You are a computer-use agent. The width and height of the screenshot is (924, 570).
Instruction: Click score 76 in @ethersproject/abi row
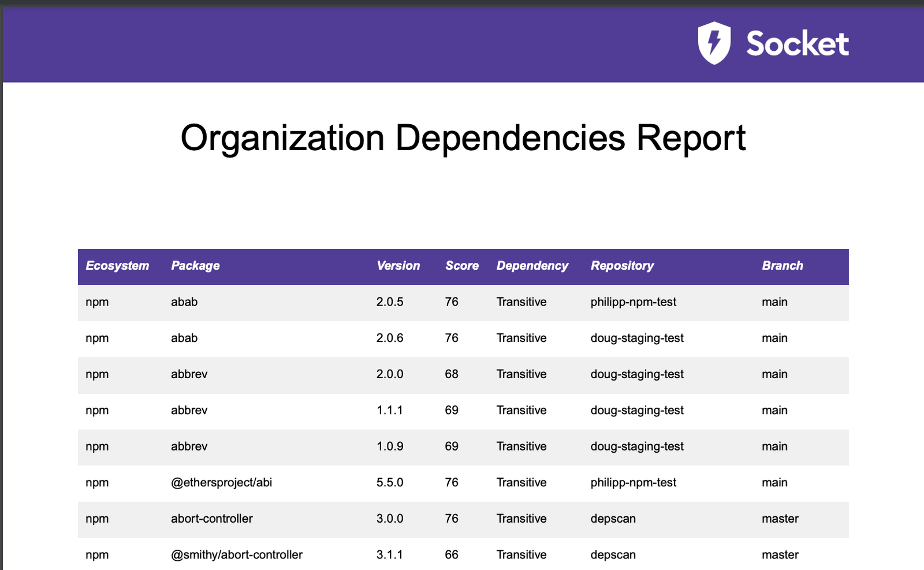pyautogui.click(x=452, y=482)
